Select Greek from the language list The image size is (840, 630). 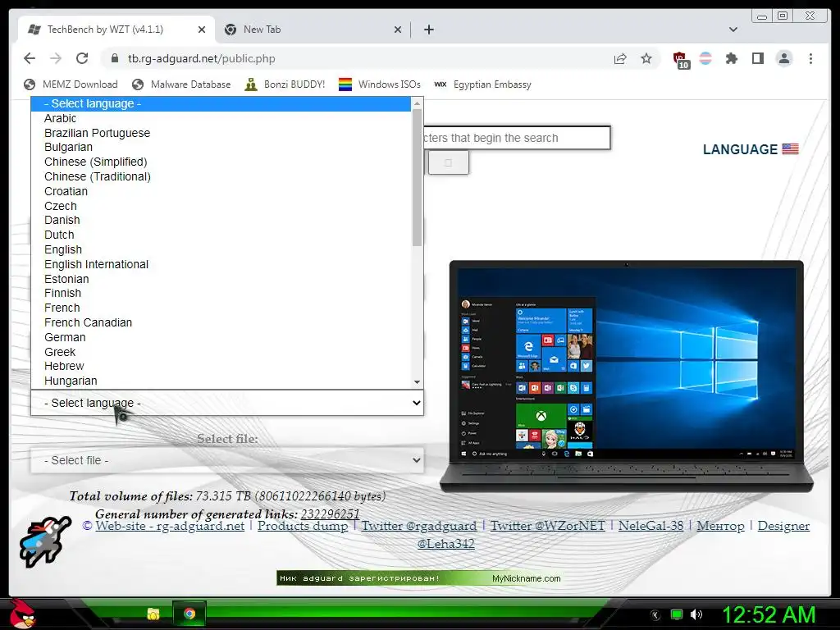[221, 352]
